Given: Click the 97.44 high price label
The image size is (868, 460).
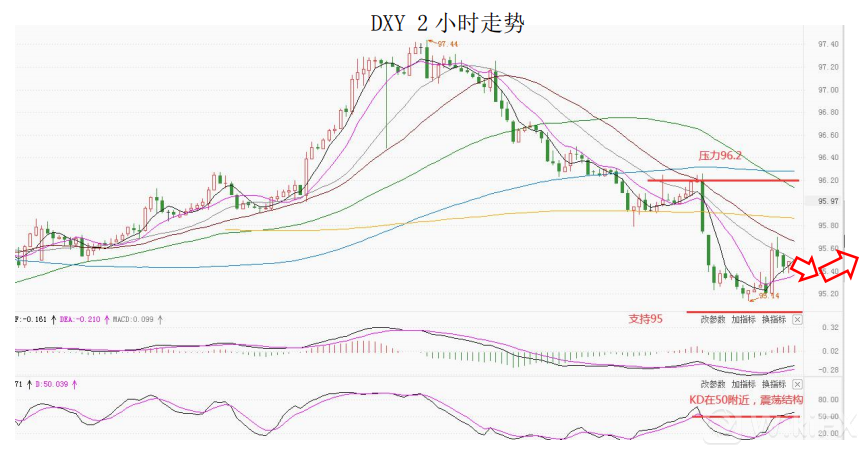Looking at the screenshot, I should coord(447,44).
